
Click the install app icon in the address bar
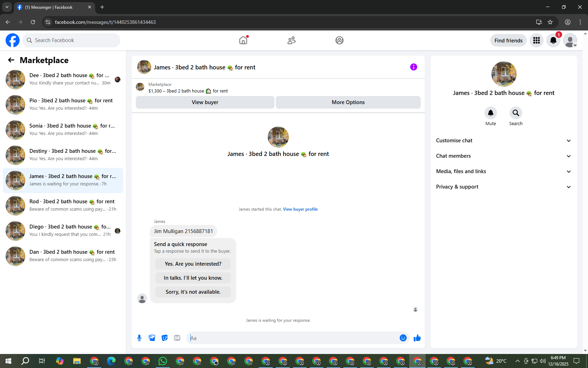(539, 22)
